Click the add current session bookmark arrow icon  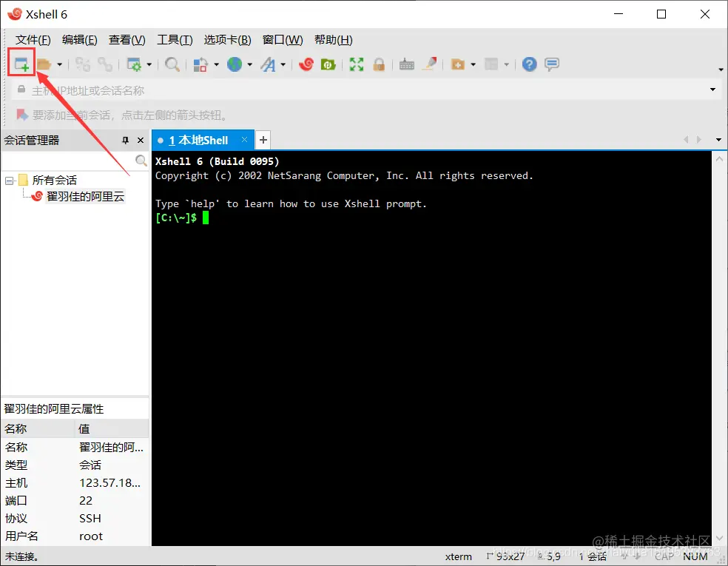(x=21, y=114)
